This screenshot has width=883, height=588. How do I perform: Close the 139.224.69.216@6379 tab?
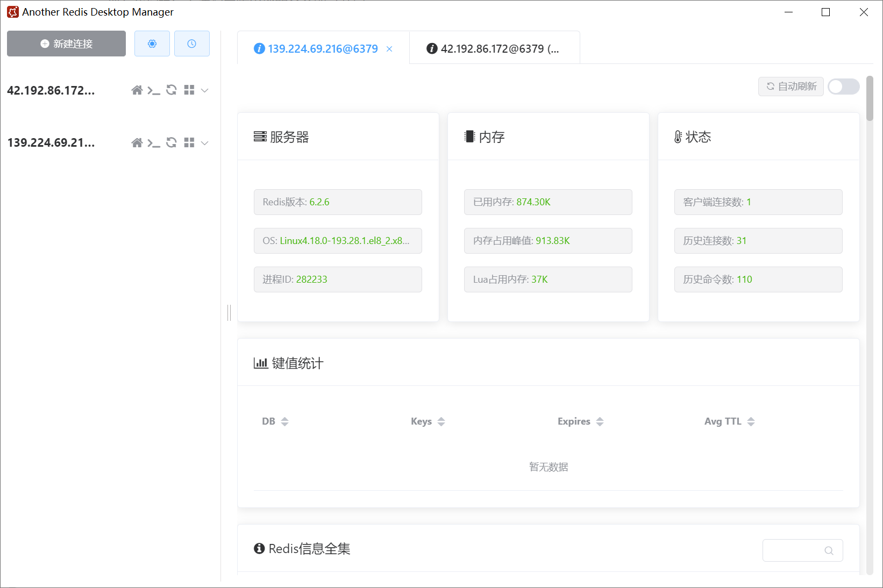[x=389, y=49]
